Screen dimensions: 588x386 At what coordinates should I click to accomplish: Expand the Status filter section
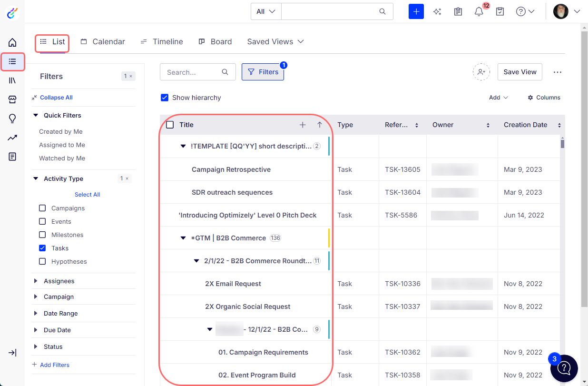(x=36, y=346)
